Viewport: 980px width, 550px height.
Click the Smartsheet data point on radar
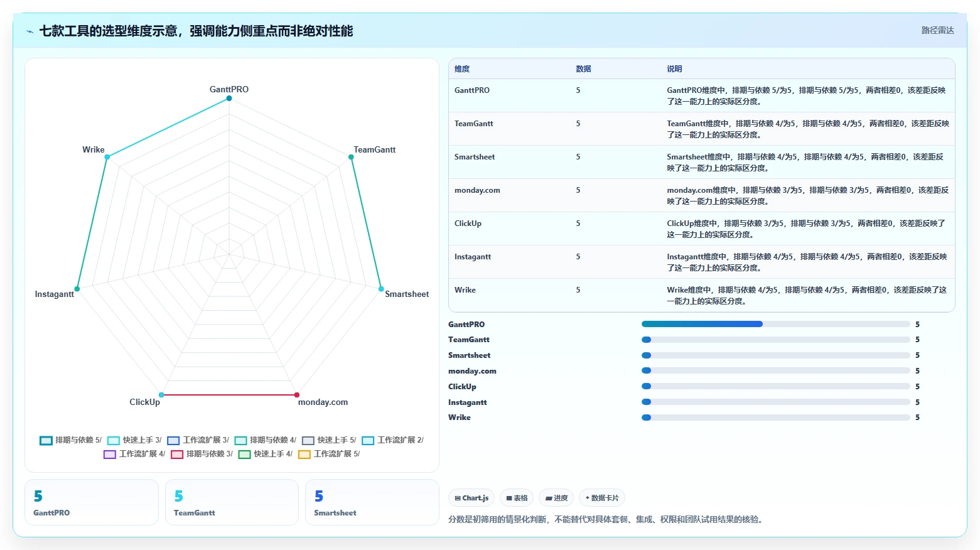(381, 289)
